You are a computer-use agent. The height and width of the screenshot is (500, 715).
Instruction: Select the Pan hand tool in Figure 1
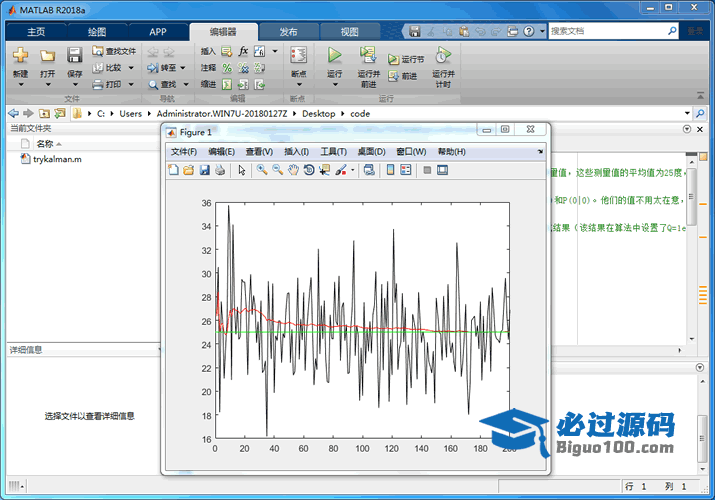click(x=293, y=170)
